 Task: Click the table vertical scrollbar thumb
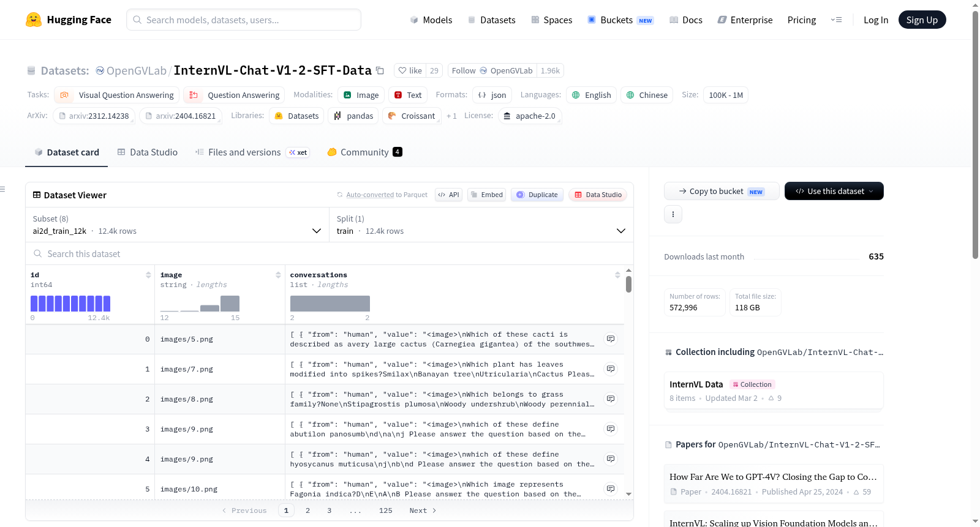pos(628,284)
